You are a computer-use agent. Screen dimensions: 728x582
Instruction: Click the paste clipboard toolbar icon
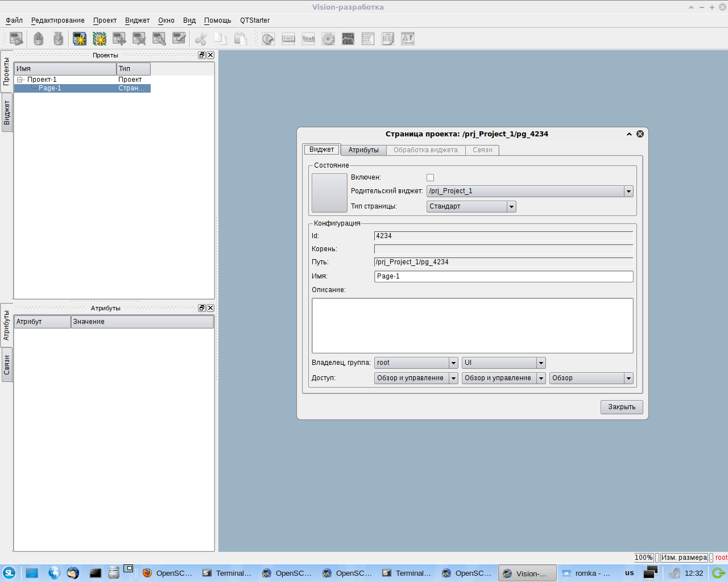(x=241, y=39)
